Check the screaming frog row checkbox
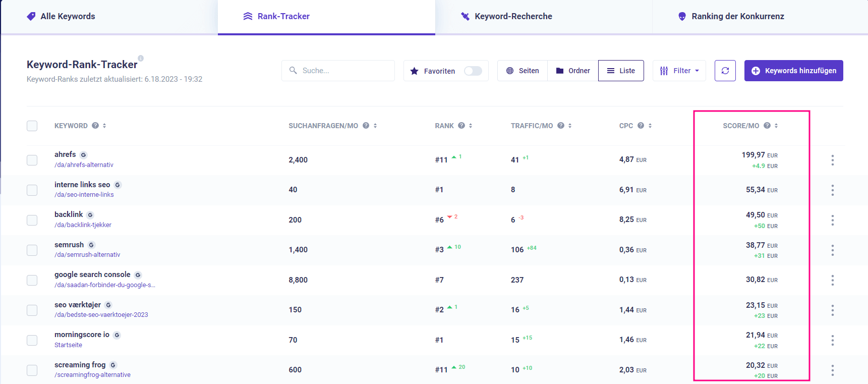Image resolution: width=868 pixels, height=384 pixels. tap(32, 370)
